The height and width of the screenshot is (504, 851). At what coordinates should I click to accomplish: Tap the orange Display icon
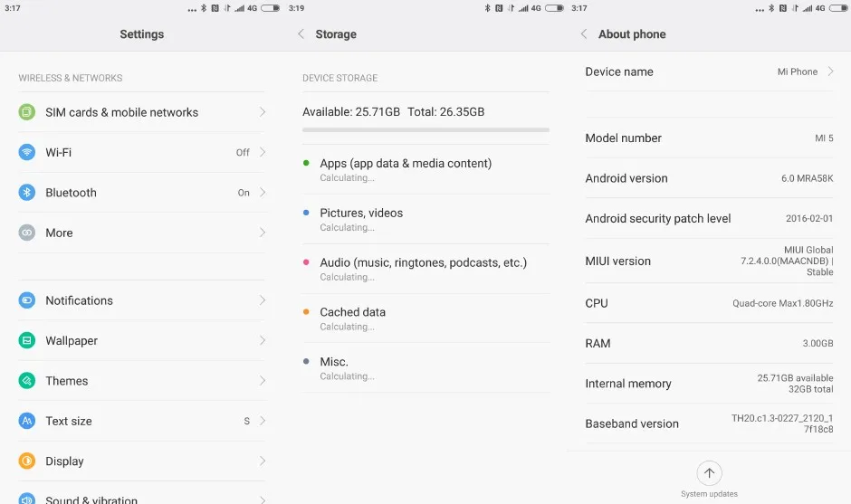tap(27, 461)
